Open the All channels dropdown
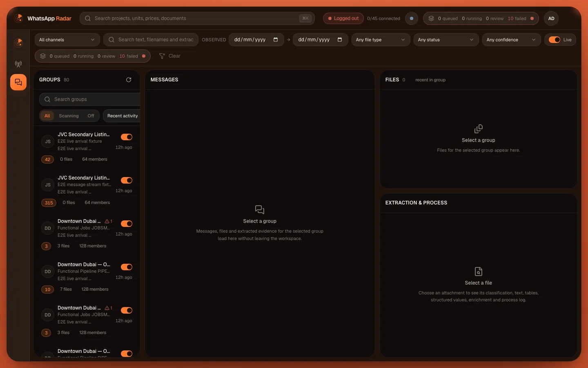Viewport: 588px width, 368px height. click(67, 40)
